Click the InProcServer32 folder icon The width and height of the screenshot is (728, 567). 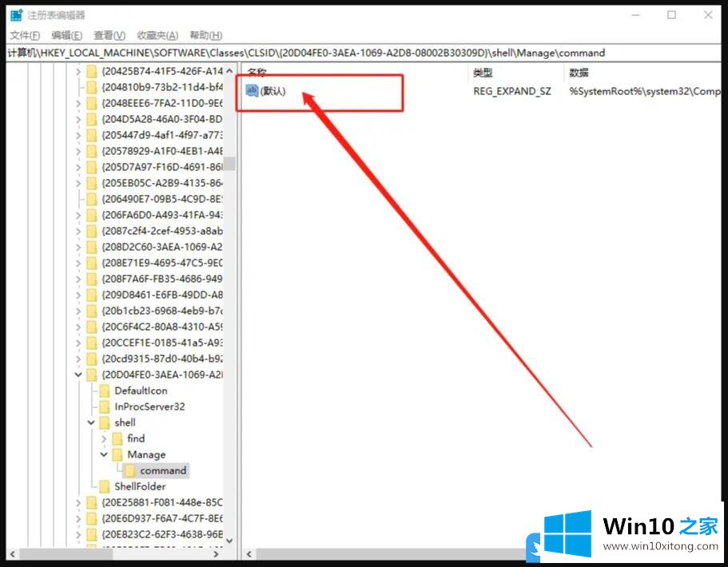click(104, 406)
